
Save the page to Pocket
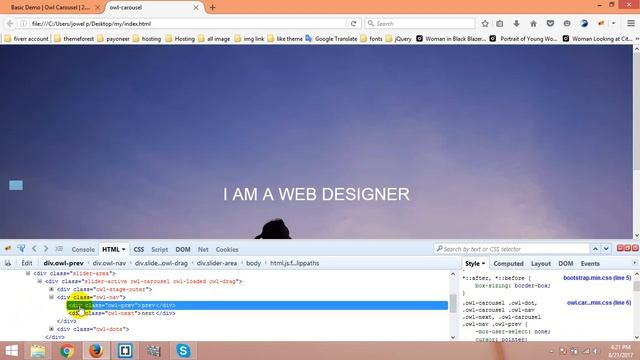[550, 24]
